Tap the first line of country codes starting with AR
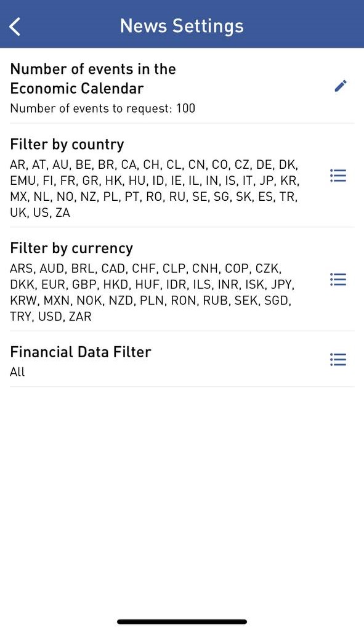The height and width of the screenshot is (632, 364). 154,165
